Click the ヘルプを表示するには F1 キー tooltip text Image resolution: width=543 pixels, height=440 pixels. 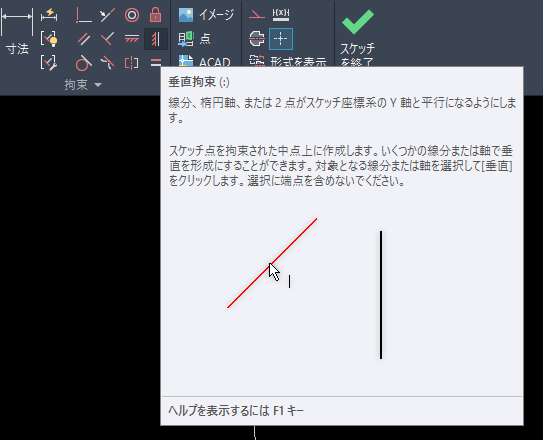click(236, 411)
